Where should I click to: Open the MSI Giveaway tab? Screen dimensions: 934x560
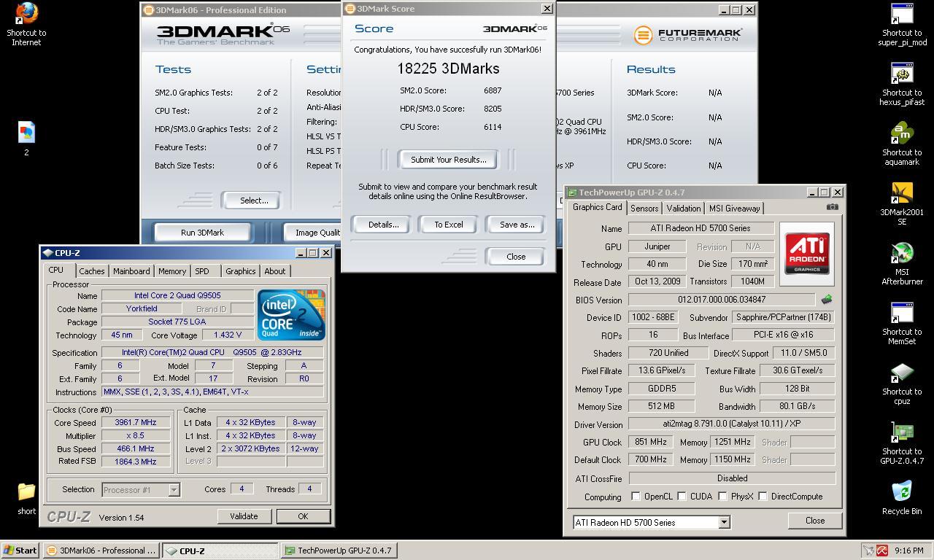735,209
